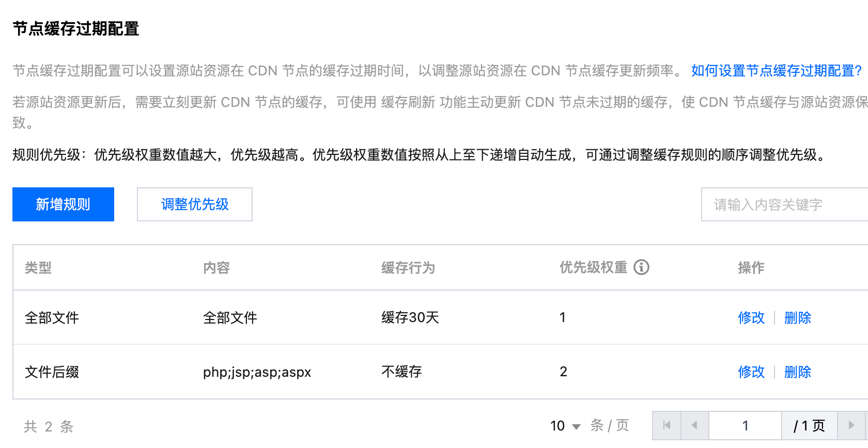Click the previous page arrow
Image resolution: width=868 pixels, height=448 pixels.
[x=694, y=425]
